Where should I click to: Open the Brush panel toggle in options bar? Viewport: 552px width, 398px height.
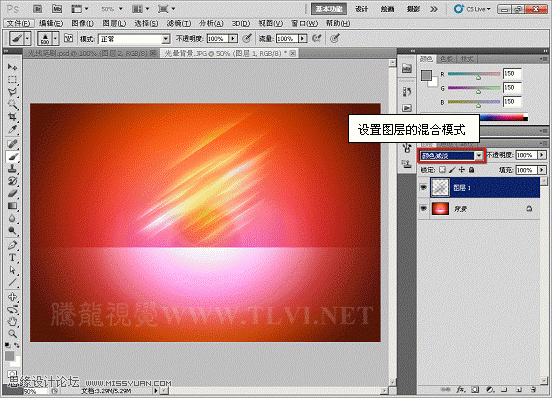tap(69, 38)
